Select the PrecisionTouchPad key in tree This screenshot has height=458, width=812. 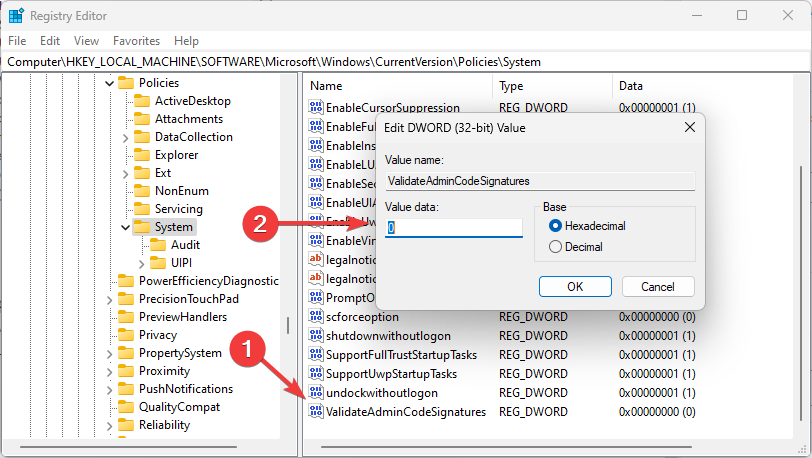pyautogui.click(x=188, y=299)
